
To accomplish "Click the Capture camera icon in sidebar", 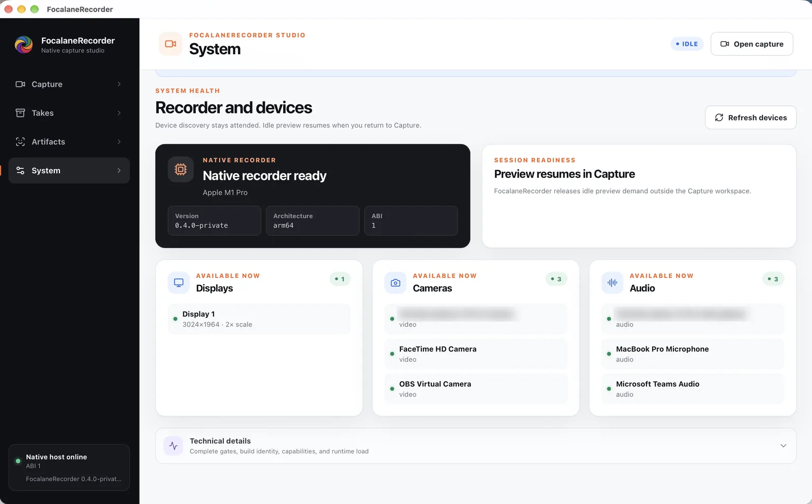I will tap(20, 84).
